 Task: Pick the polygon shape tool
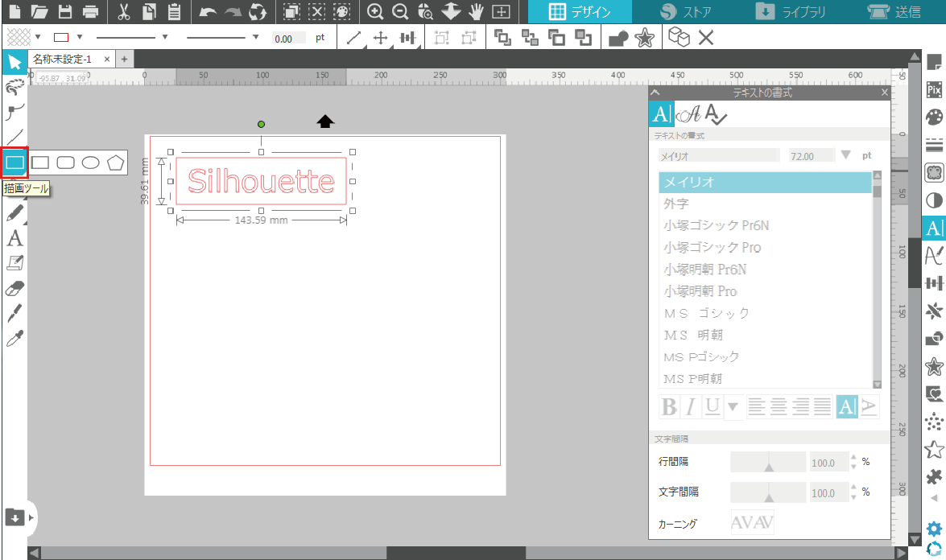coord(116,163)
